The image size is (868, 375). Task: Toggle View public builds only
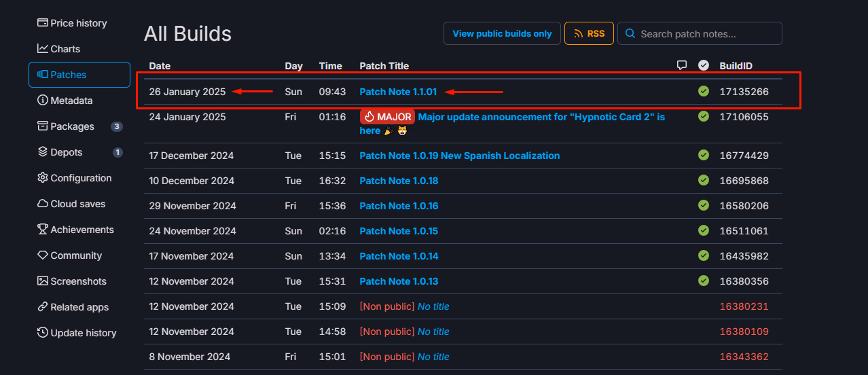[502, 34]
